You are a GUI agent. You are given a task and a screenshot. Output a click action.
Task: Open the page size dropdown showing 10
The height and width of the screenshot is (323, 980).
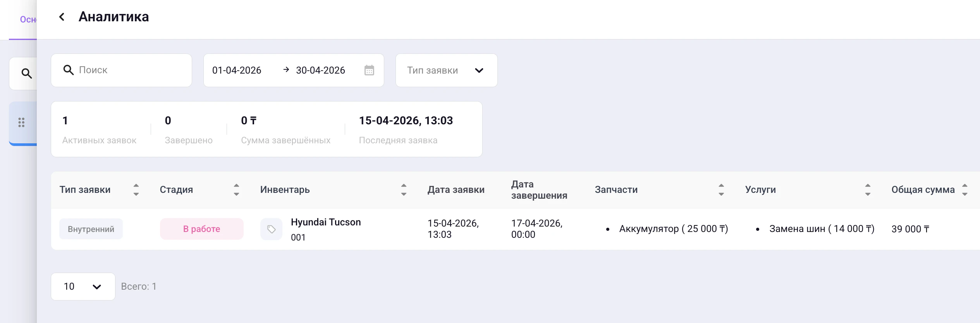click(83, 287)
